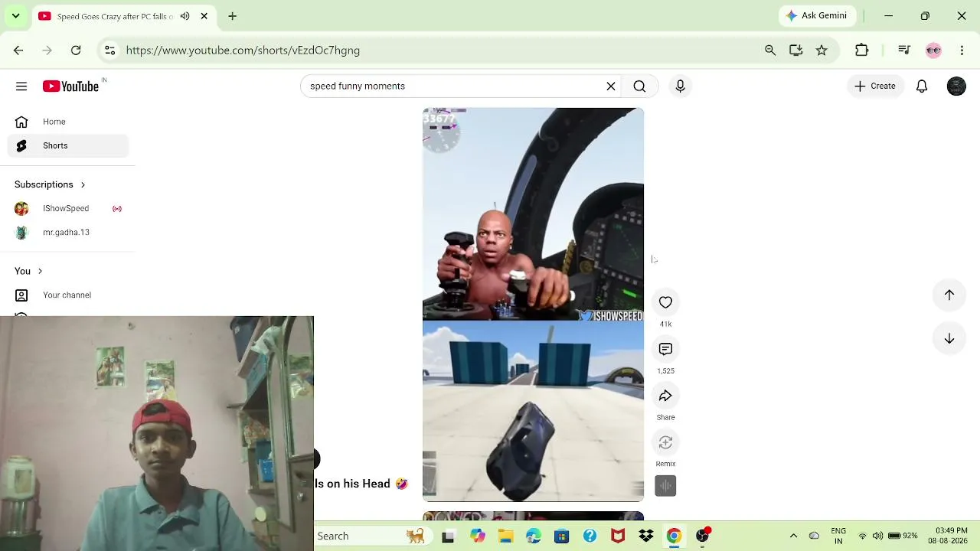Image resolution: width=980 pixels, height=551 pixels.
Task: Go to the next Short
Action: (949, 339)
